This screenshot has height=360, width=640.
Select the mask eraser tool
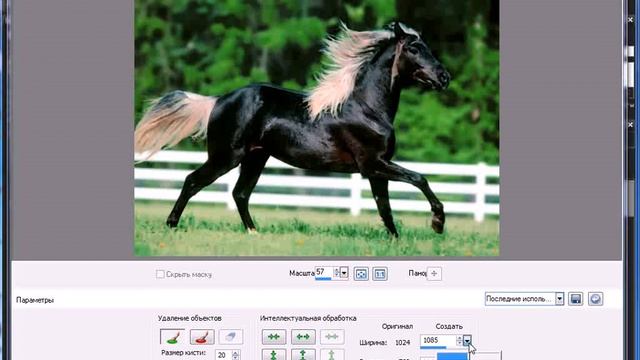click(231, 337)
